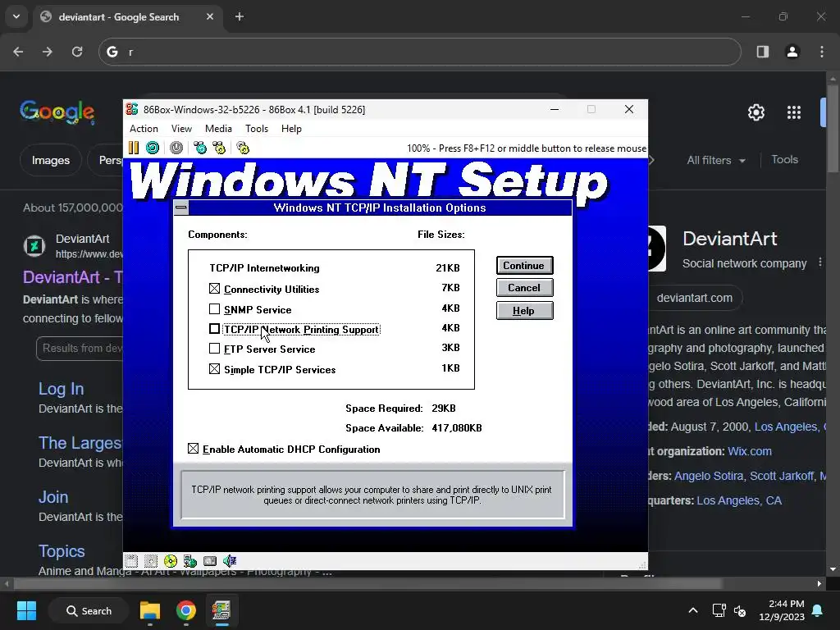Click Continue in TCP/IP options
The width and height of the screenshot is (840, 630).
[x=524, y=265]
